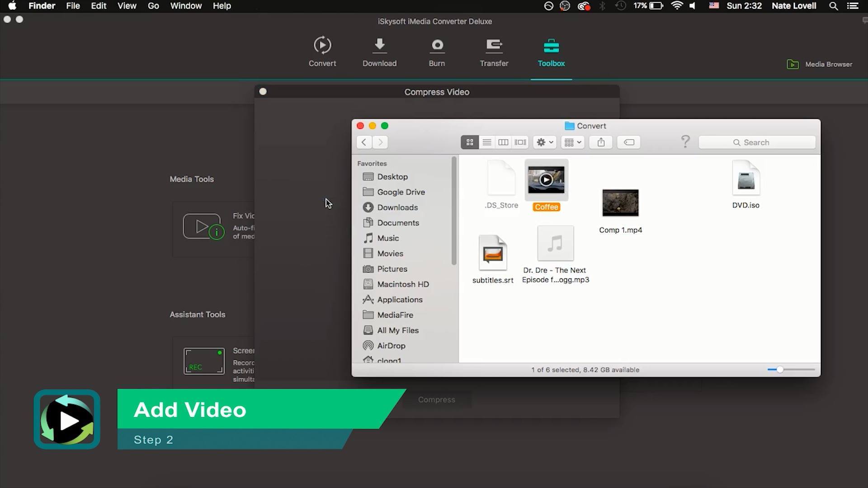Click the Wi-Fi status icon

pyautogui.click(x=677, y=6)
